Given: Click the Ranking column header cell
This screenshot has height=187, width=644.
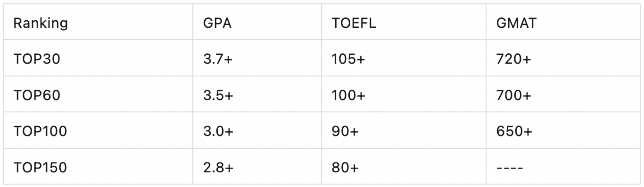Looking at the screenshot, I should click(98, 22).
